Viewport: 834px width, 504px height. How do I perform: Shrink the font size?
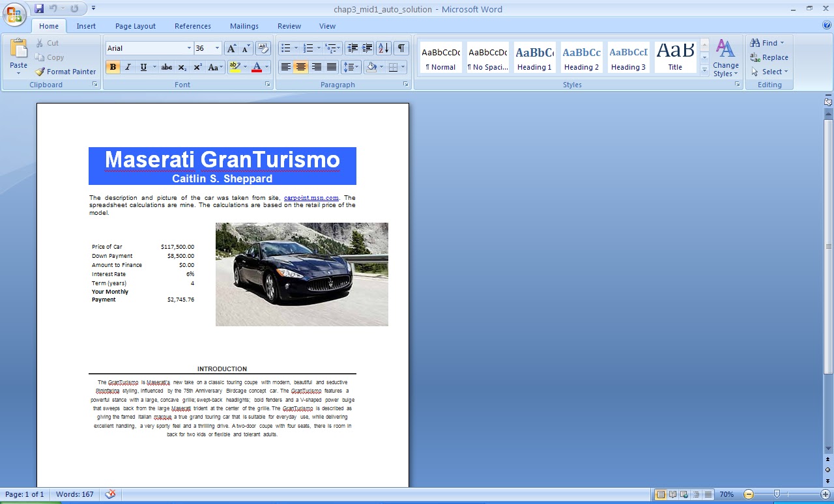[x=246, y=48]
